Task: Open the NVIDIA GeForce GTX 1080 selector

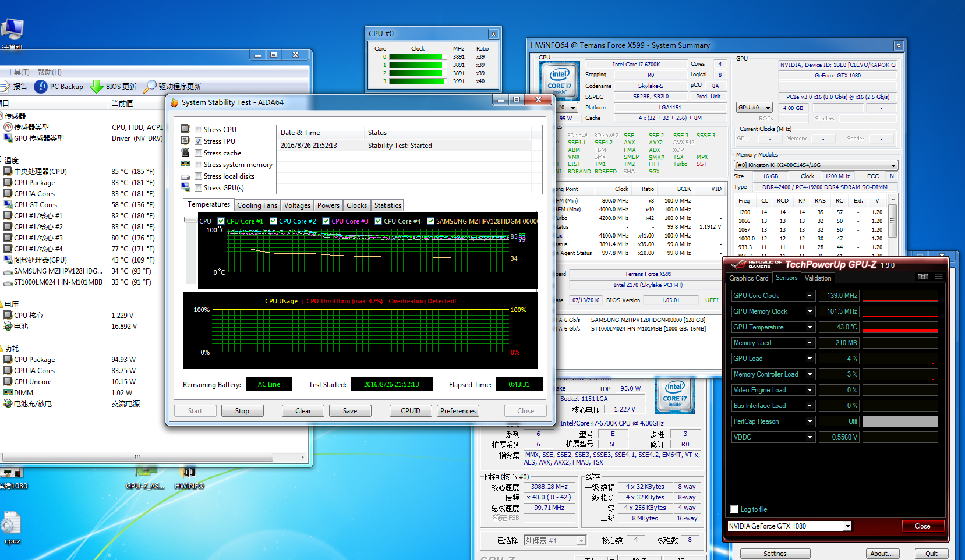Action: coord(790,526)
